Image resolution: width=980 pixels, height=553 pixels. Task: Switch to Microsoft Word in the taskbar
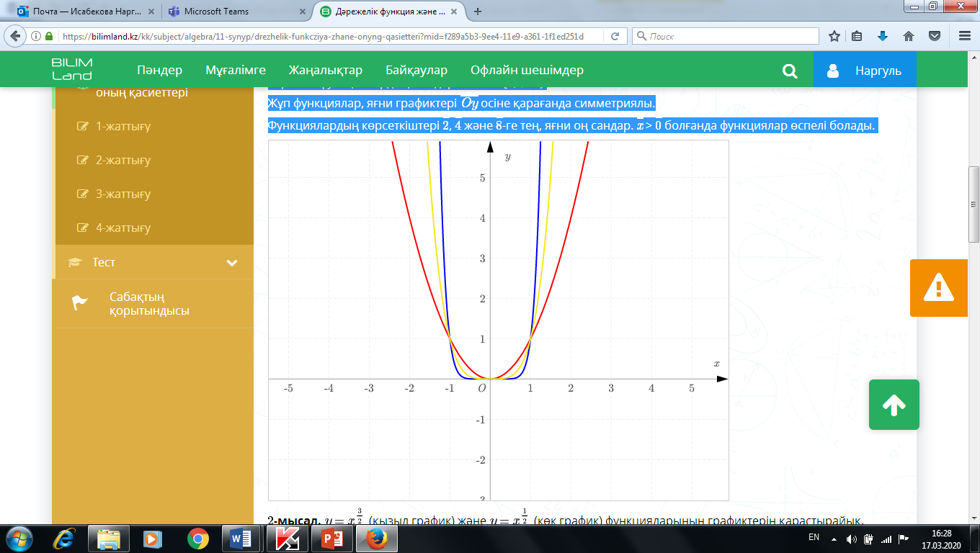tap(240, 539)
